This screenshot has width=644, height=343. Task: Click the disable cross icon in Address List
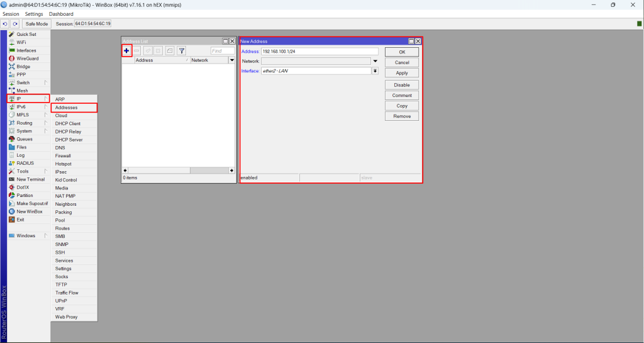coord(158,51)
